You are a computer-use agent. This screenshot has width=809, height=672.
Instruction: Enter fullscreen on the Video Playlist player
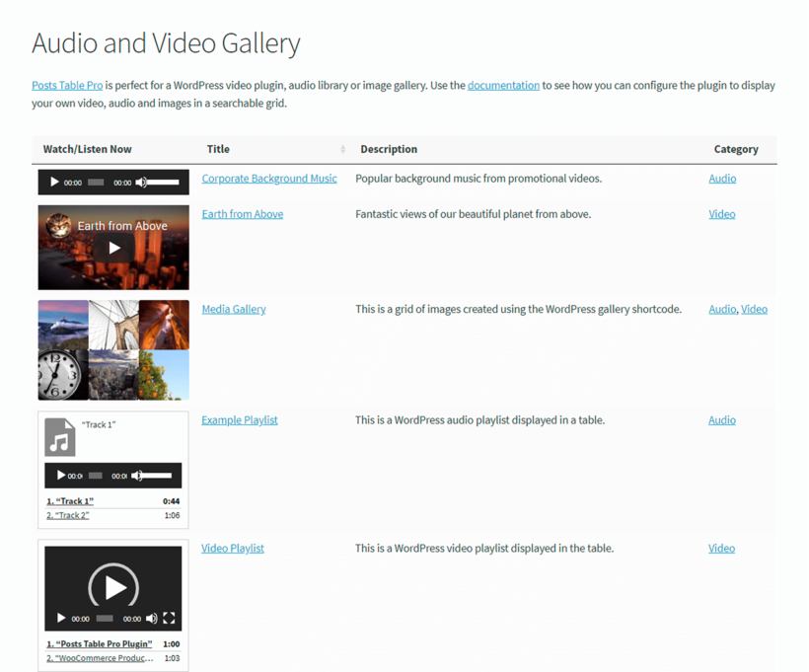point(169,619)
